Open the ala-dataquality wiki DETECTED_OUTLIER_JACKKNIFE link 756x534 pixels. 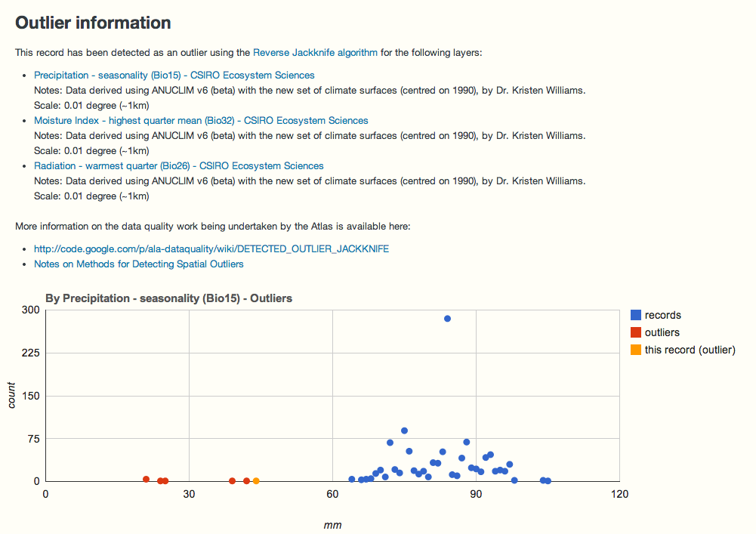pyautogui.click(x=211, y=248)
